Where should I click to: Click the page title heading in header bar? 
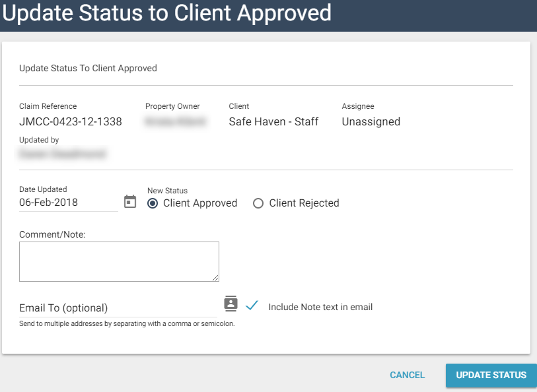166,13
